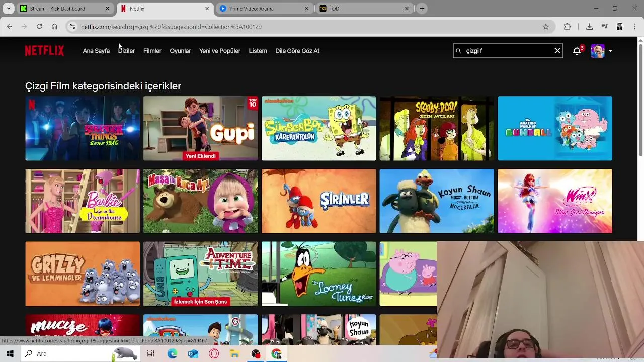This screenshot has width=644, height=362.
Task: Open a new browser tab
Action: (422, 9)
